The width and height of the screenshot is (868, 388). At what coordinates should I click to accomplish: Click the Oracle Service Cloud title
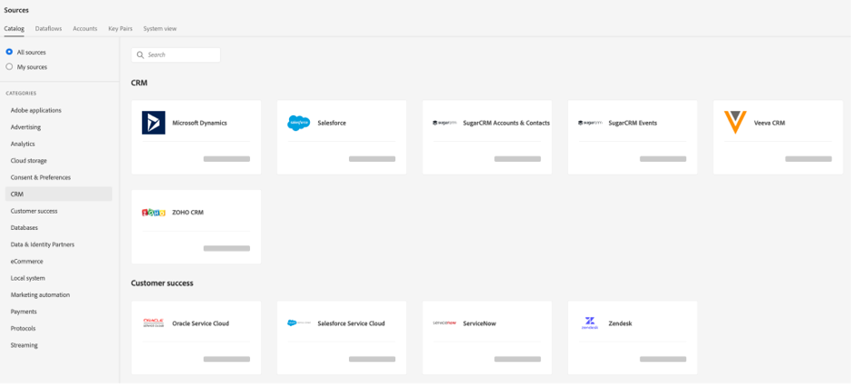coord(200,323)
